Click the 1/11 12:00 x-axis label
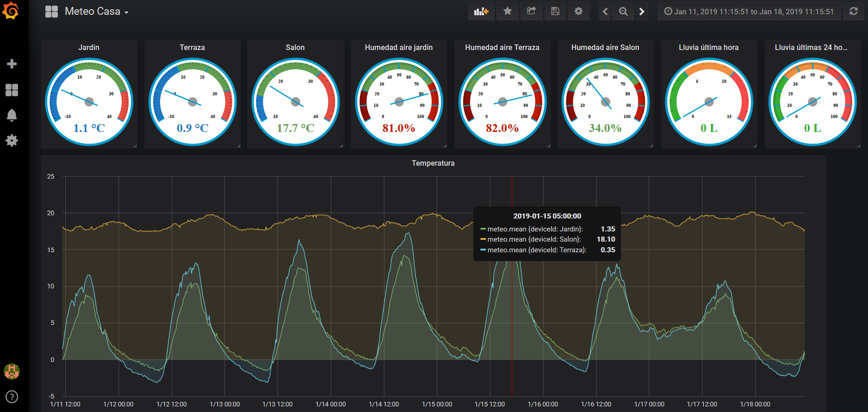This screenshot has height=412, width=868. click(65, 404)
